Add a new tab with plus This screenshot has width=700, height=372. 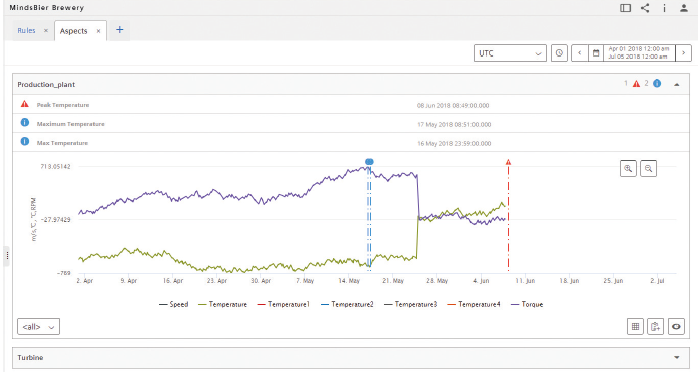click(x=119, y=30)
